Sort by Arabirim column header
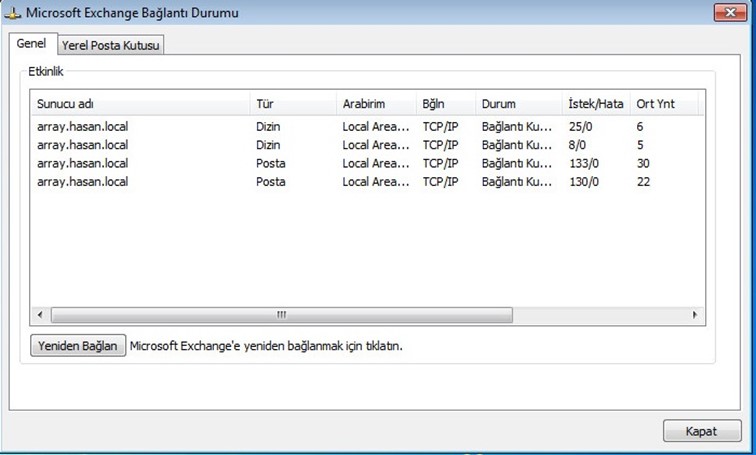The height and width of the screenshot is (455, 756). (376, 104)
